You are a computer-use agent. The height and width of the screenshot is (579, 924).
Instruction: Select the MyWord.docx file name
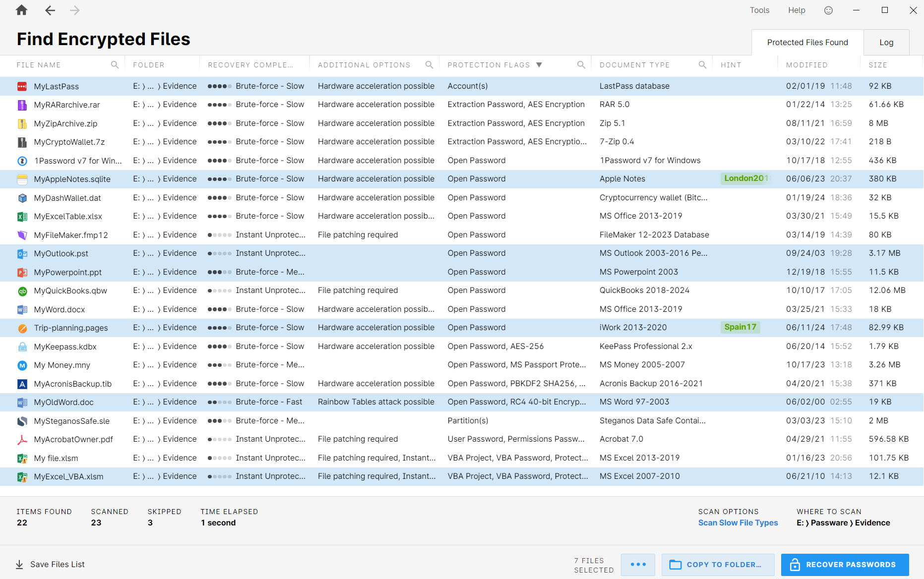coord(60,309)
